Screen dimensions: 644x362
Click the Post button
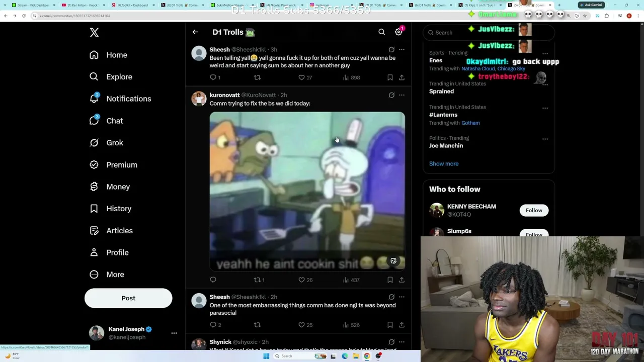tap(128, 298)
